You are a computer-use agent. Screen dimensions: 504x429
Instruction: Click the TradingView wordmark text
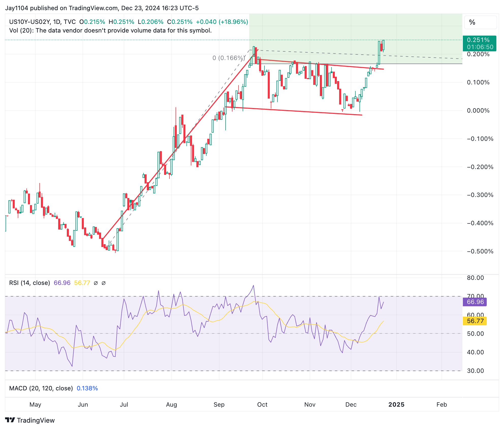tap(36, 420)
